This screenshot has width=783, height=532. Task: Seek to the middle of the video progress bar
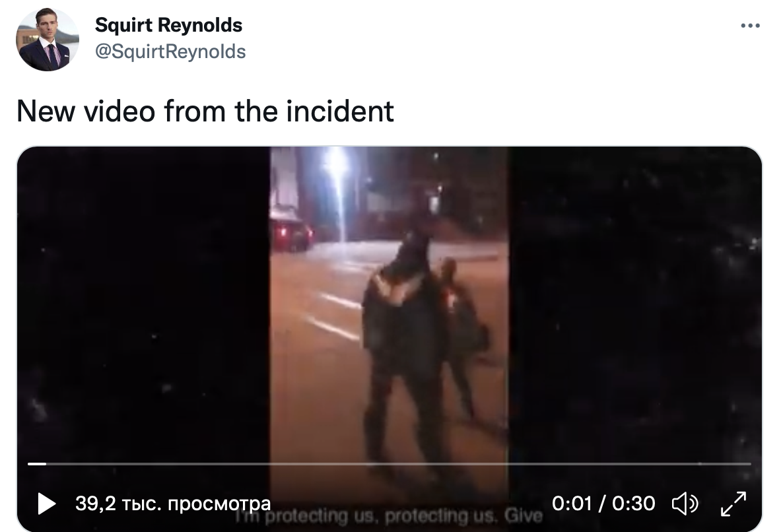click(x=390, y=463)
